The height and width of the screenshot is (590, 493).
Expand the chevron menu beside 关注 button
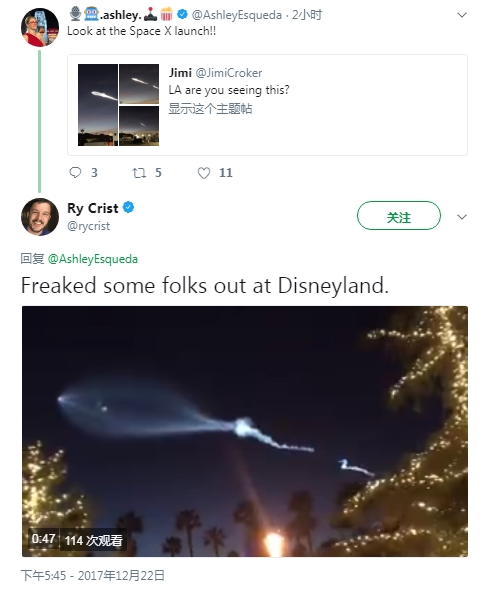tap(462, 217)
